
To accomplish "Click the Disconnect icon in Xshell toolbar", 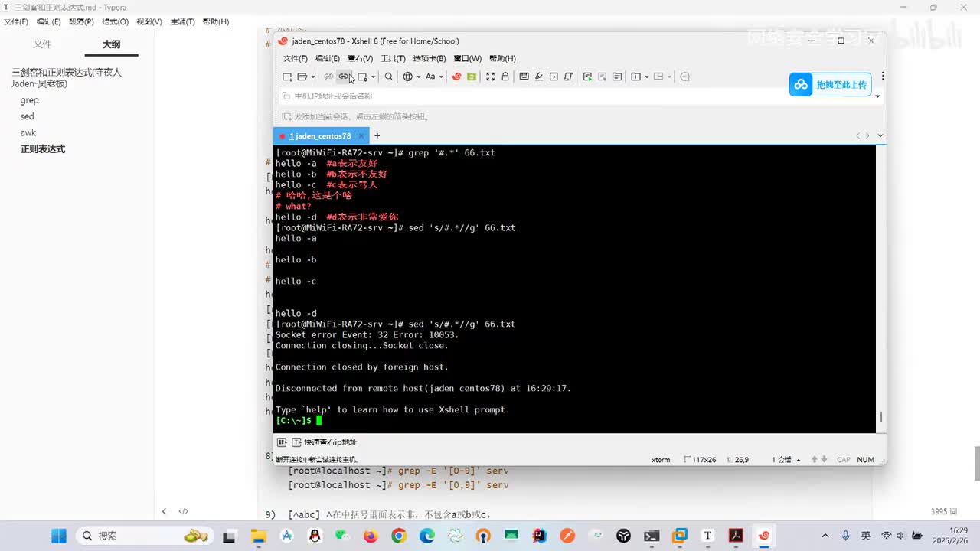I will 328,77.
